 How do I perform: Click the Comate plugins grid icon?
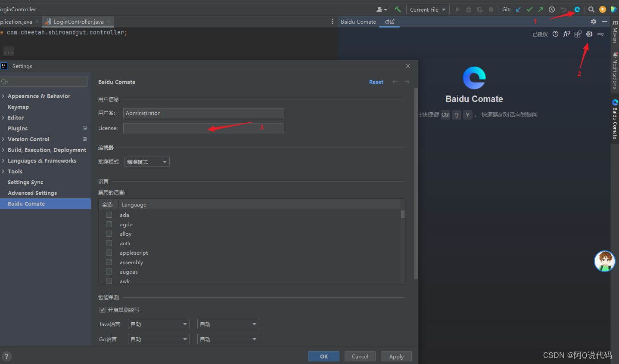point(578,34)
